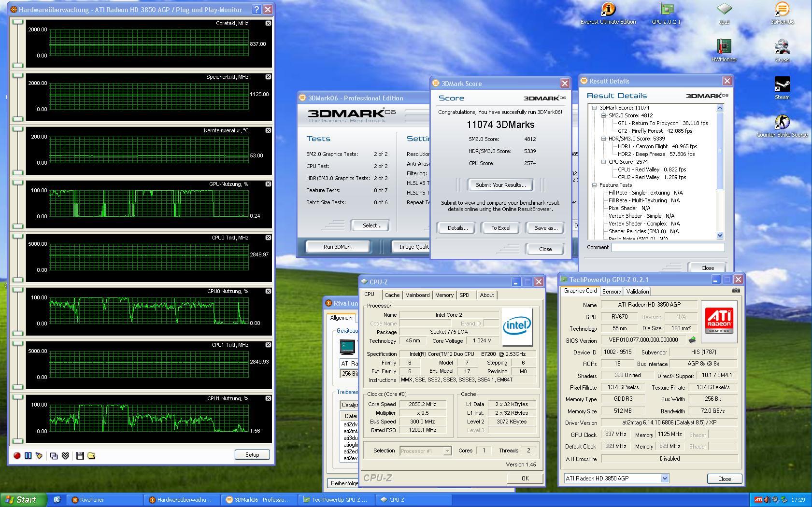Viewport: 812px width, 507px height.
Task: Open the folder icon in monitor toolbar
Action: click(91, 455)
